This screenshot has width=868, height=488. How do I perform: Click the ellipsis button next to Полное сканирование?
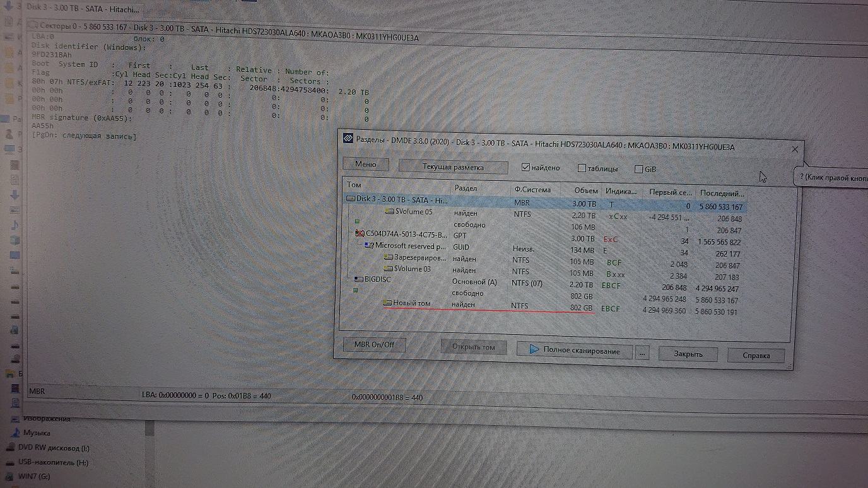pos(642,352)
